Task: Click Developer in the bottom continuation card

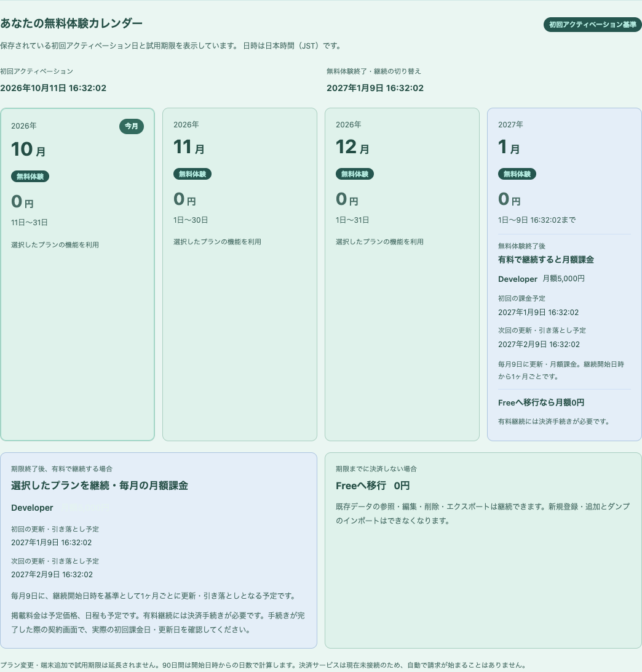Action: [x=32, y=508]
